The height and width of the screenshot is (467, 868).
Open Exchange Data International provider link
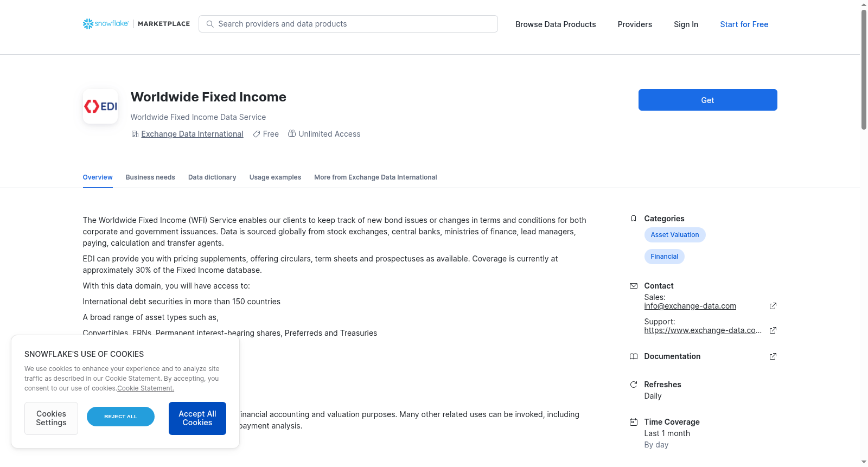192,134
